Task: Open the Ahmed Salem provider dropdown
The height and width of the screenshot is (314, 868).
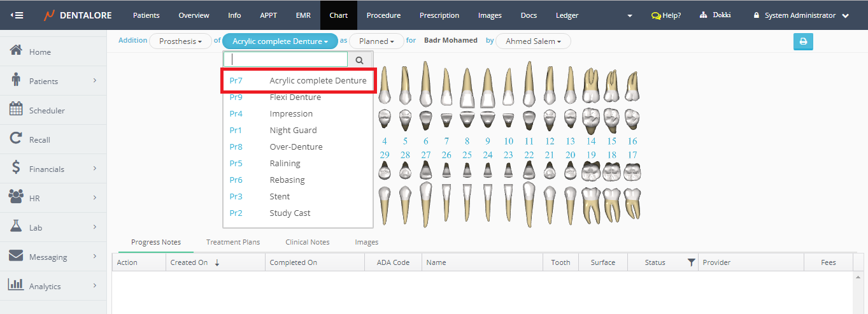Action: coord(533,41)
